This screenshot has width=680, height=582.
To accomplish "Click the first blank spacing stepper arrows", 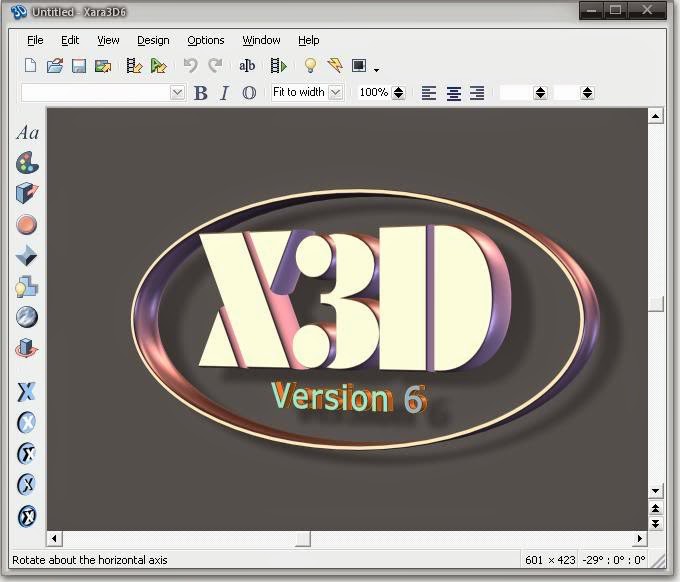I will [x=540, y=92].
